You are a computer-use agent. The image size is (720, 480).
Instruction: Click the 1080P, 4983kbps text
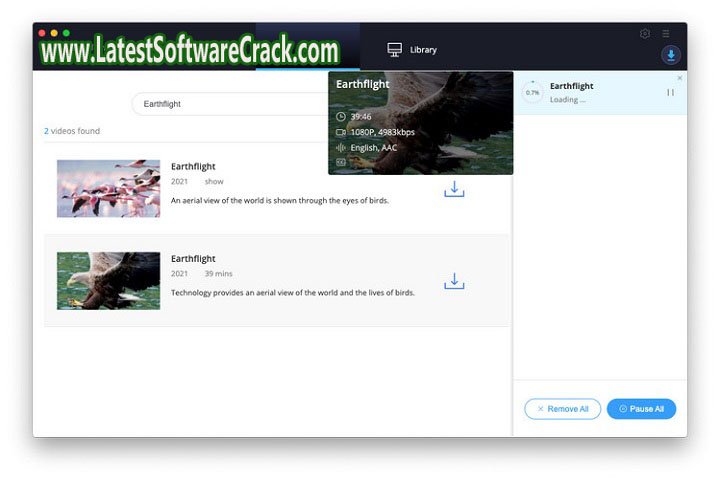pyautogui.click(x=382, y=132)
